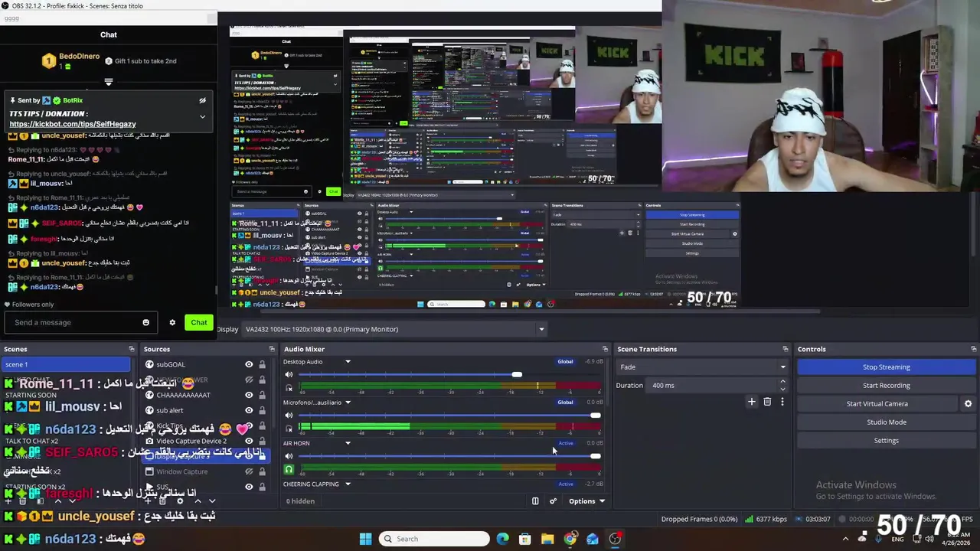Toggle lock on sub alert source
This screenshot has width=980, height=551.
[x=262, y=410]
